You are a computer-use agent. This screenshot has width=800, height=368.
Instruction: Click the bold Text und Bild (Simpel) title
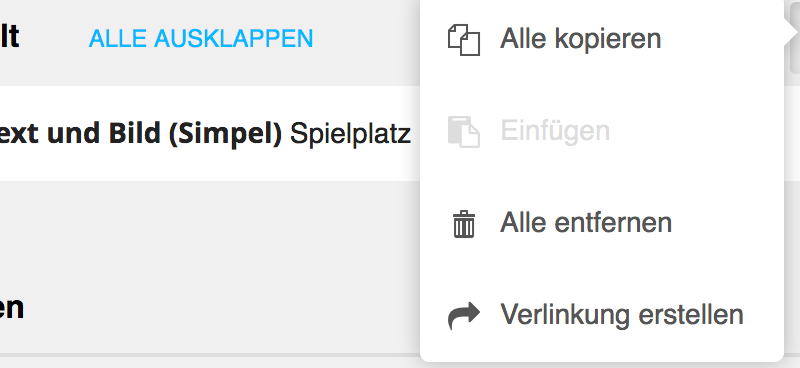(141, 134)
